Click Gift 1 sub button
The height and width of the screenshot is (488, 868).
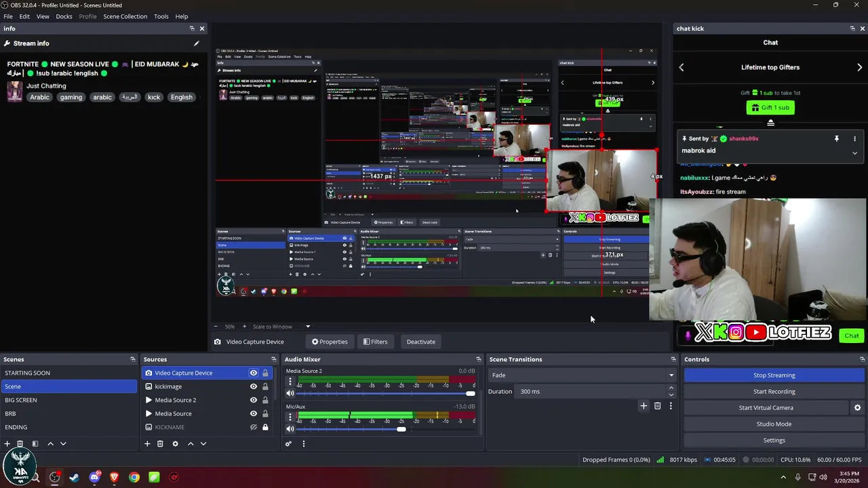[770, 108]
